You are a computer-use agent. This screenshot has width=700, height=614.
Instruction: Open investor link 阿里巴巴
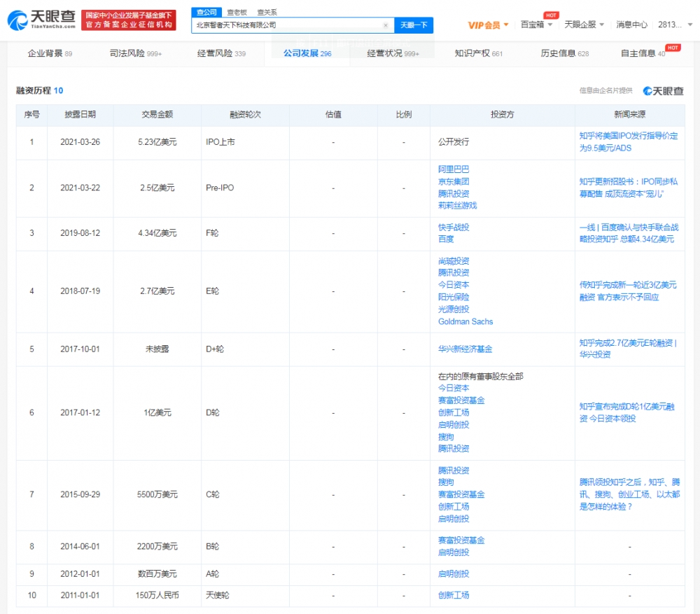point(454,169)
